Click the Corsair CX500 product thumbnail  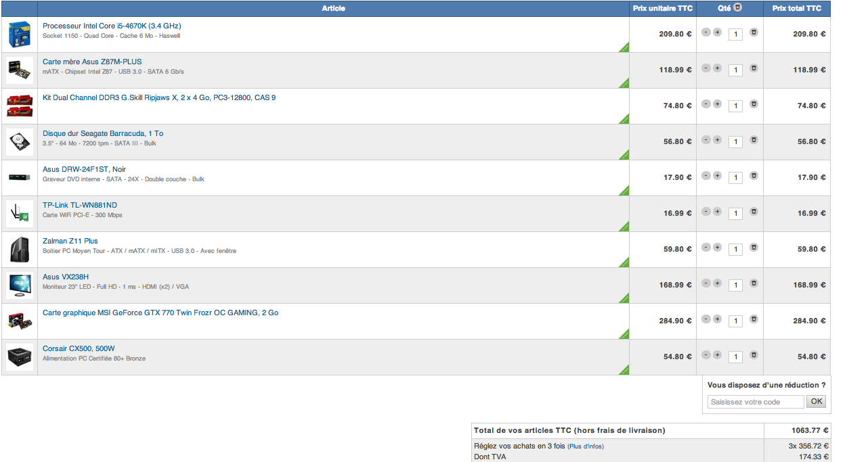coord(20,357)
